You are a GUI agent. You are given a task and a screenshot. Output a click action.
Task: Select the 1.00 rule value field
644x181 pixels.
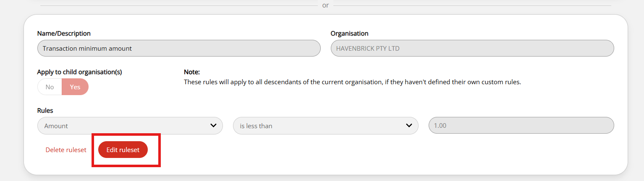(521, 125)
